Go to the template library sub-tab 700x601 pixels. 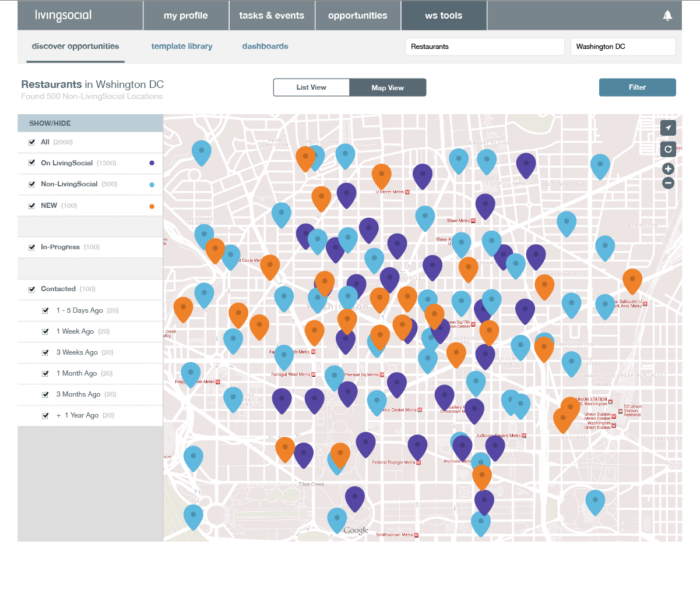(182, 47)
